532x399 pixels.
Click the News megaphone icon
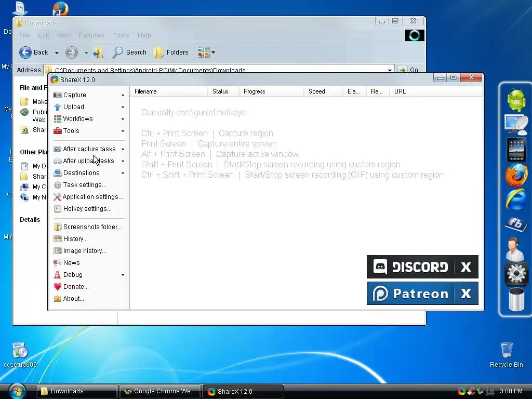[x=58, y=262]
